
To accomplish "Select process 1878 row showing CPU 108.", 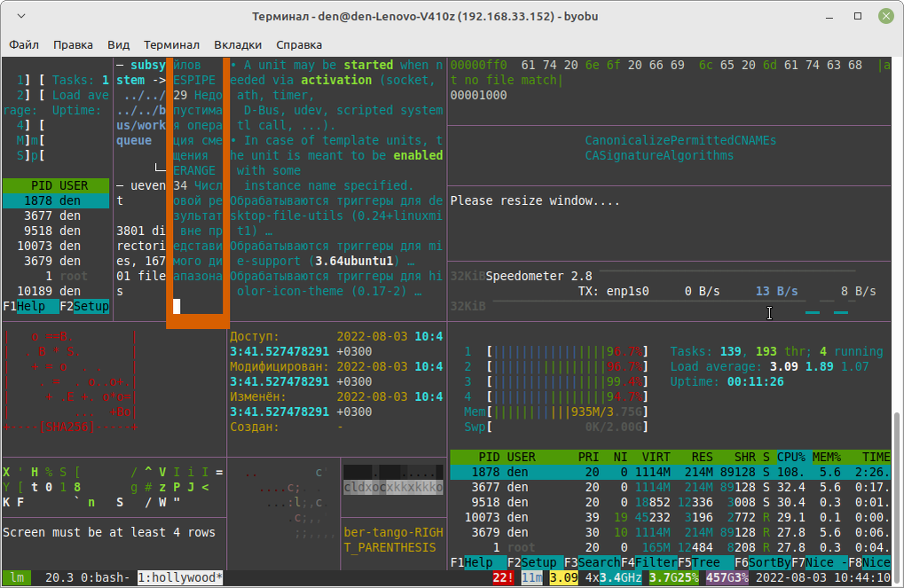I will [x=671, y=472].
